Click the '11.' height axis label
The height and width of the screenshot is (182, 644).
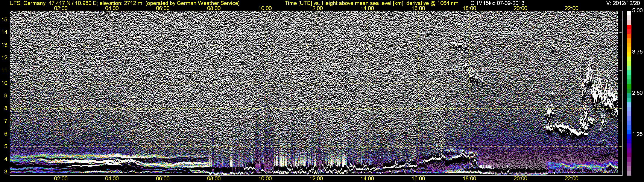point(5,70)
